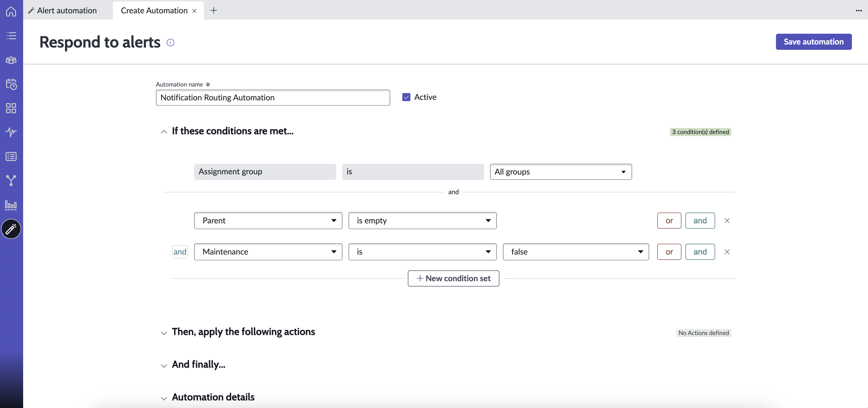868x408 pixels.
Task: Open the dashboard grid sidebar icon
Action: click(11, 108)
